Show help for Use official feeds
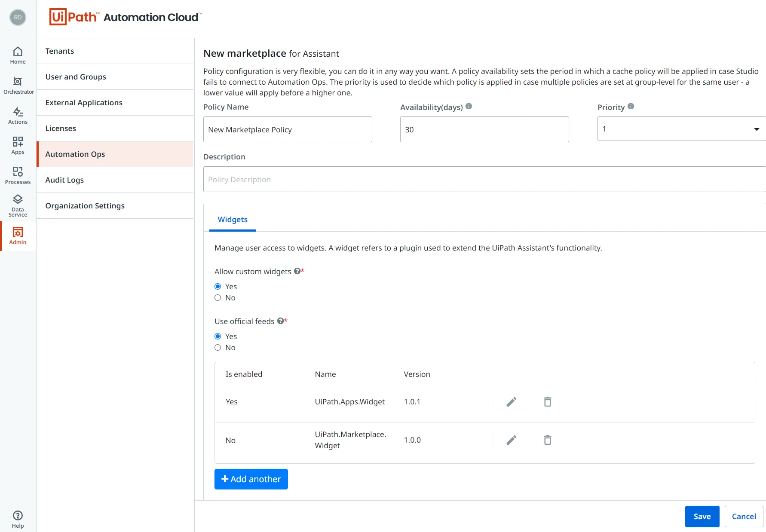The width and height of the screenshot is (766, 532). pos(280,321)
